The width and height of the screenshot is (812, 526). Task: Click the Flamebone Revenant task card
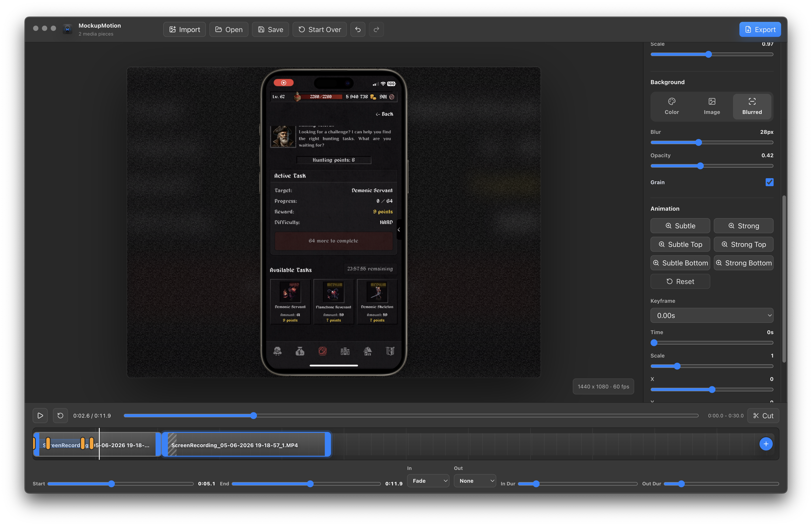coord(333,302)
